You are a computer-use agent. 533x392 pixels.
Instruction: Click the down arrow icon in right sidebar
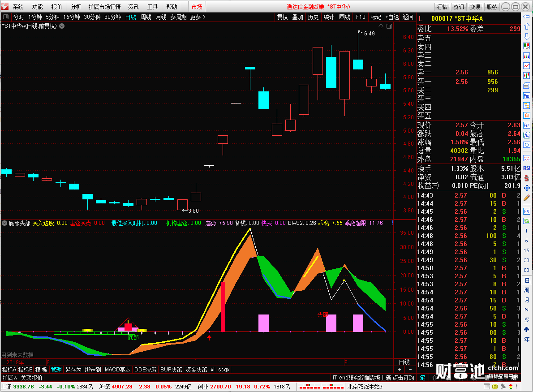[x=527, y=36]
